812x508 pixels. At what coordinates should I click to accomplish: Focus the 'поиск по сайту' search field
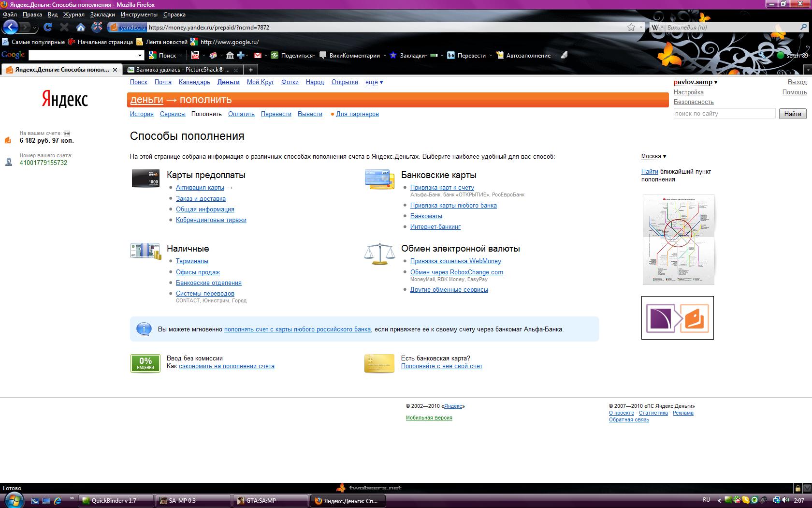(725, 114)
